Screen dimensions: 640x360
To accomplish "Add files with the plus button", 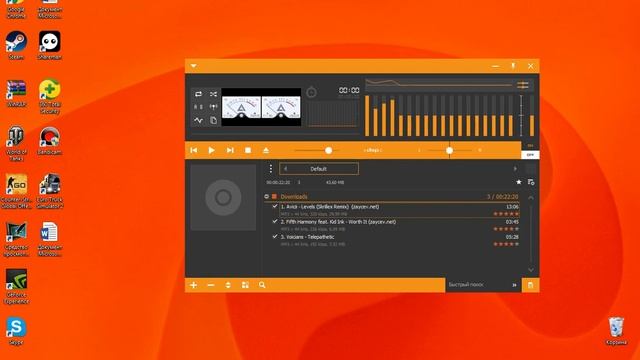I will 194,285.
